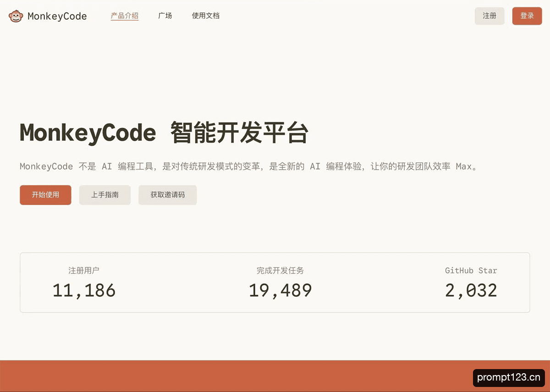
Task: Click the tagline beginning MonkeyCode 不是 AI 编程工具
Action: 249,166
